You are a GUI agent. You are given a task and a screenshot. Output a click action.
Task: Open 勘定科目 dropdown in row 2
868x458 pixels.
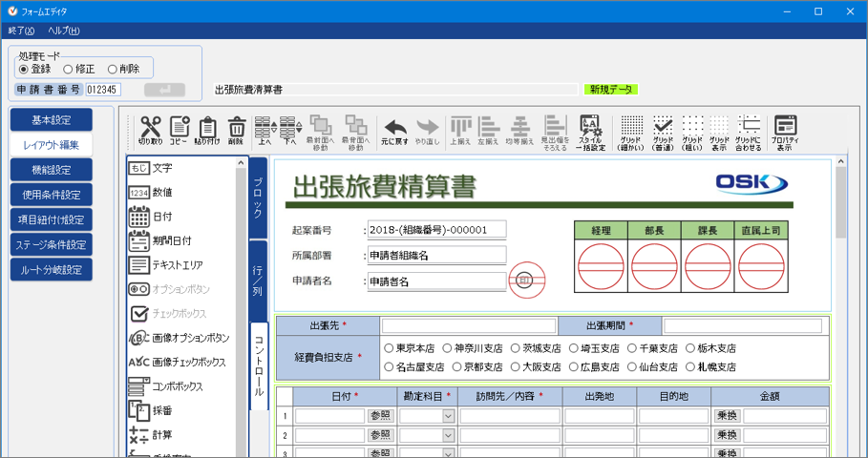click(x=448, y=436)
